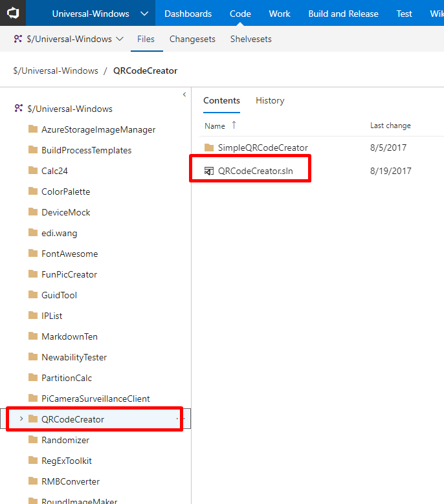Click the repository icon beside $/Universal-Windows selector

(18, 39)
